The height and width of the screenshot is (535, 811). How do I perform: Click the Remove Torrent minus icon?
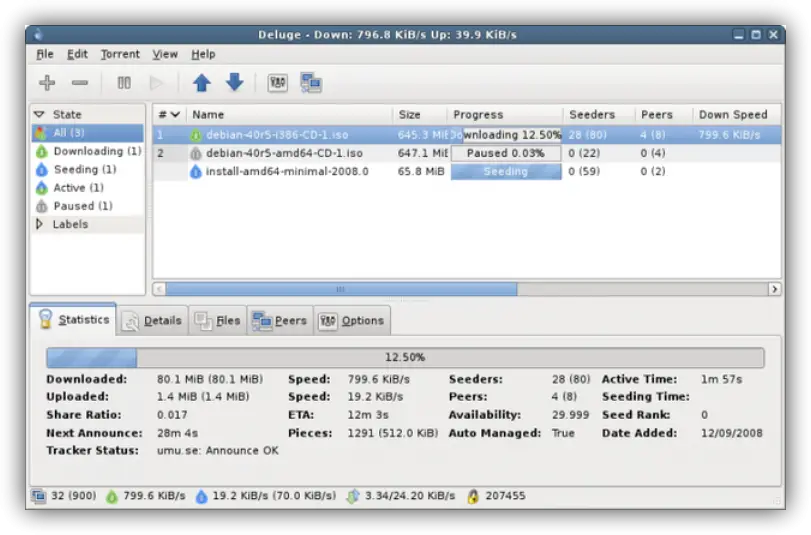pos(80,83)
